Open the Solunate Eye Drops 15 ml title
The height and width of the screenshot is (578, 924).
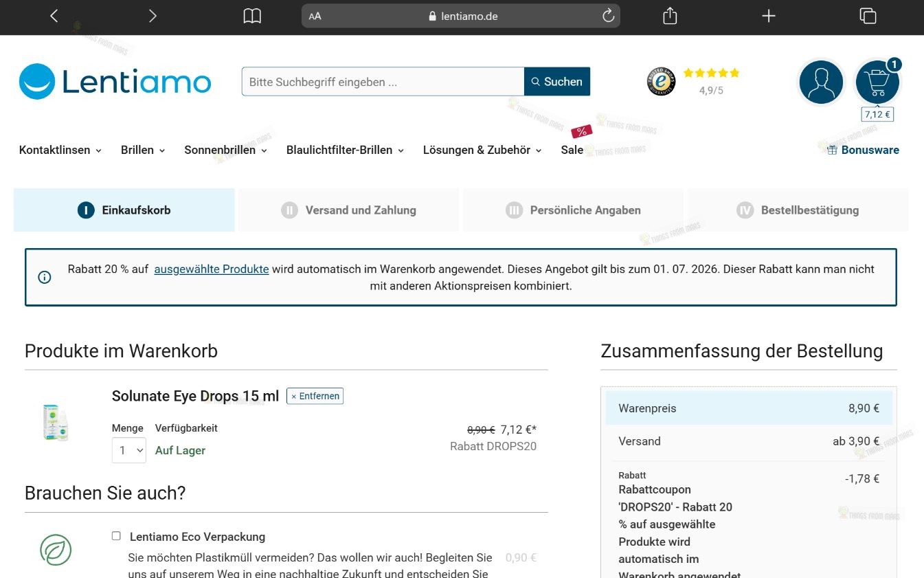tap(196, 396)
